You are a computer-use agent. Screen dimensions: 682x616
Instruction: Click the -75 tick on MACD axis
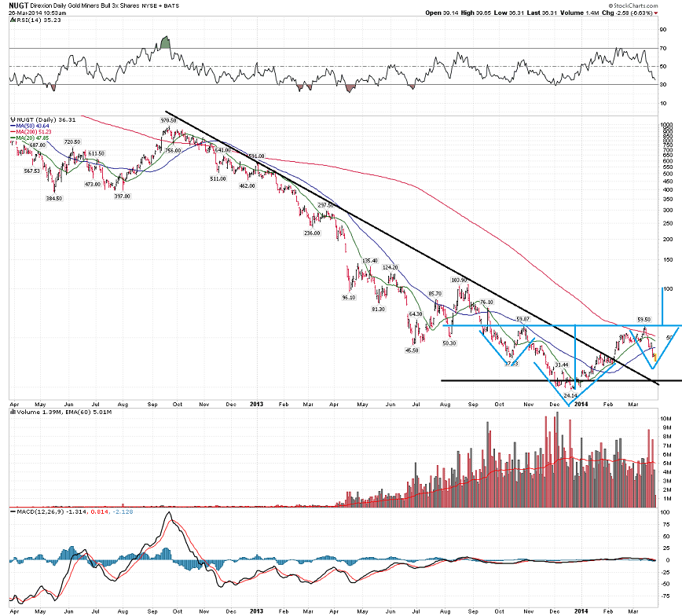665,596
